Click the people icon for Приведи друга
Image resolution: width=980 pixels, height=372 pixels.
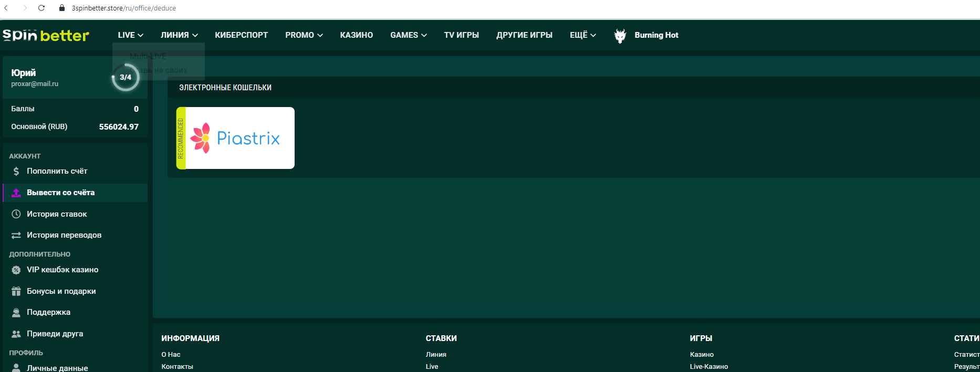(16, 334)
